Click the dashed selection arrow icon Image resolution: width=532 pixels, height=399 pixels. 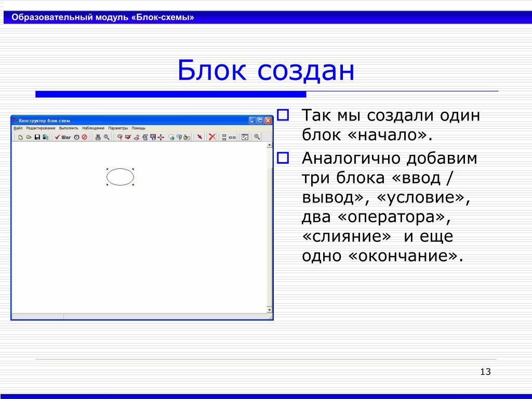tap(187, 137)
